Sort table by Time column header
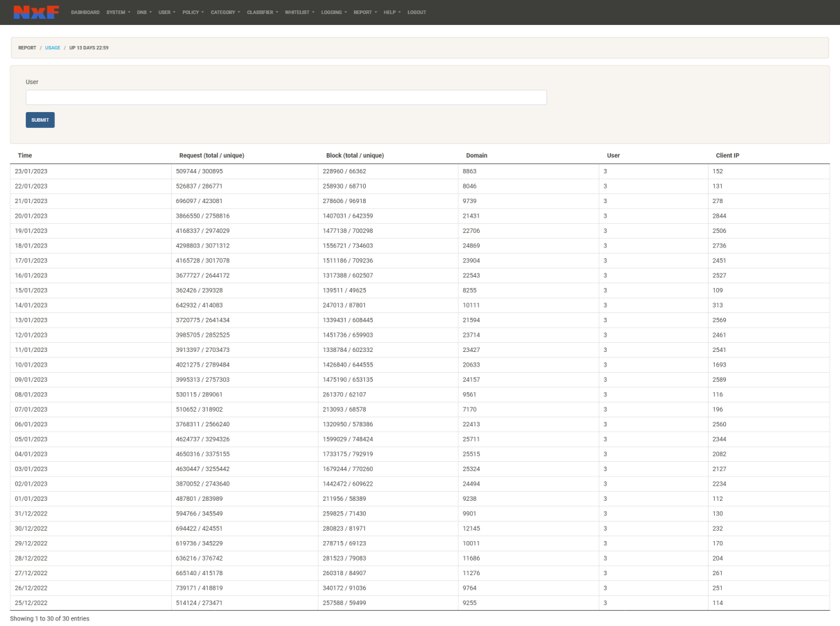This screenshot has height=626, width=840. point(25,155)
